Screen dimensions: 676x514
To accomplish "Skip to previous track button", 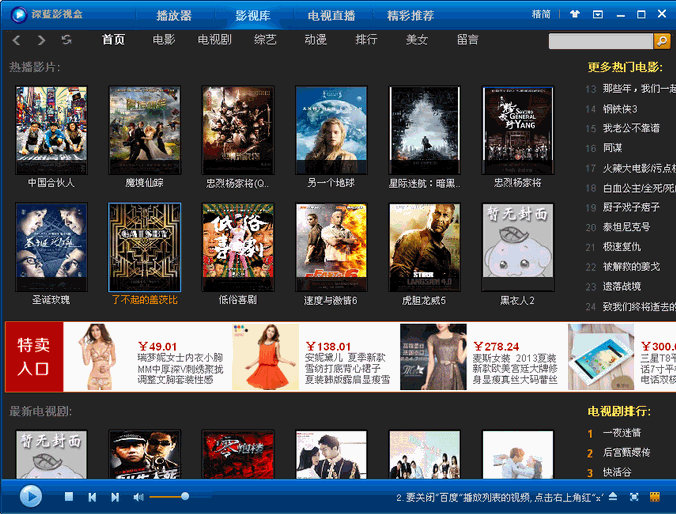I will coord(92,497).
